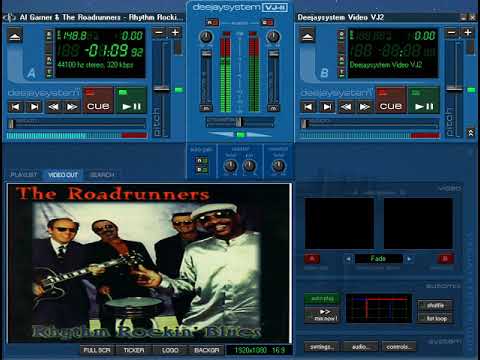Decrease pitch with minus on deck B

point(452,33)
